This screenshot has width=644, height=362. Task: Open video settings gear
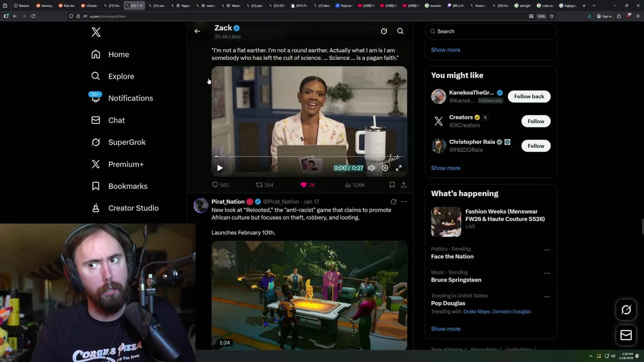tap(385, 168)
